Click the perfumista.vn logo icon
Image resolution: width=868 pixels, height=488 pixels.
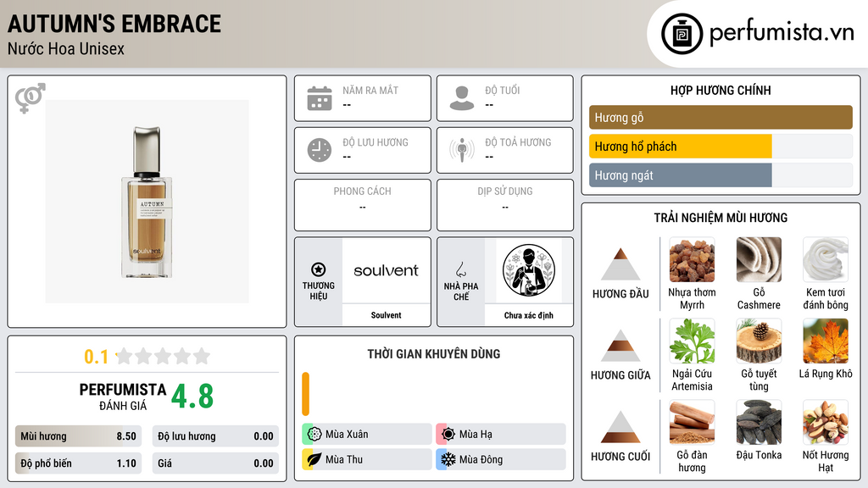tap(682, 34)
